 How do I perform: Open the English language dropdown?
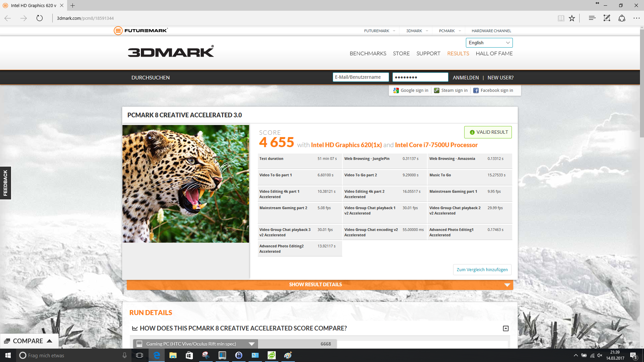pyautogui.click(x=489, y=43)
